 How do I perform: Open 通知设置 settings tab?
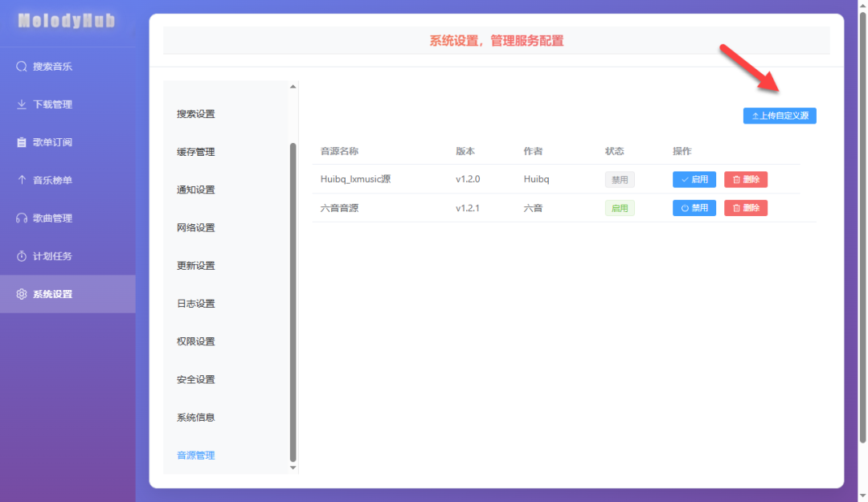195,190
